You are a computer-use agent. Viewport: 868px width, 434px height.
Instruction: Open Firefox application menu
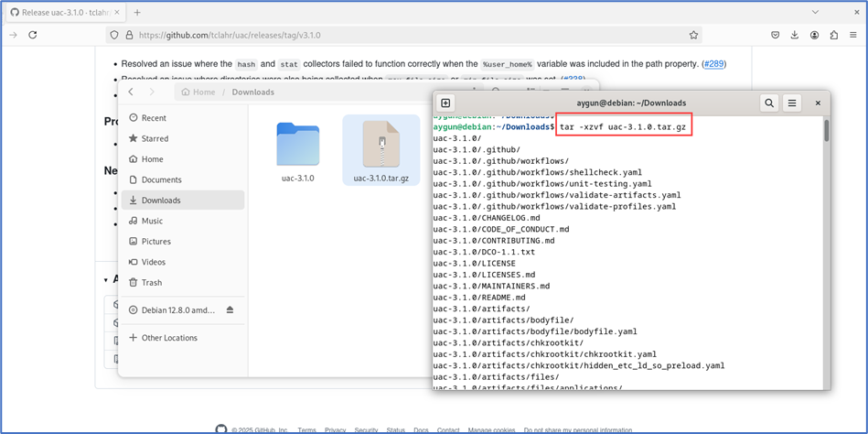852,35
